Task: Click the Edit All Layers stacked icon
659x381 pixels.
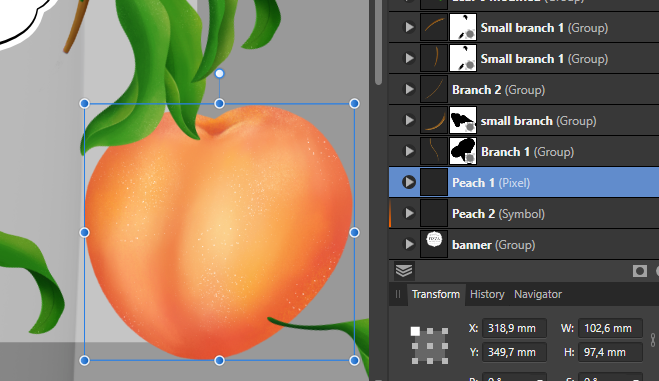Action: [404, 271]
